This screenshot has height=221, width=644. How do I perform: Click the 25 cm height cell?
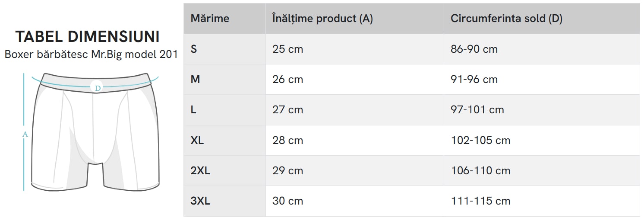(287, 49)
